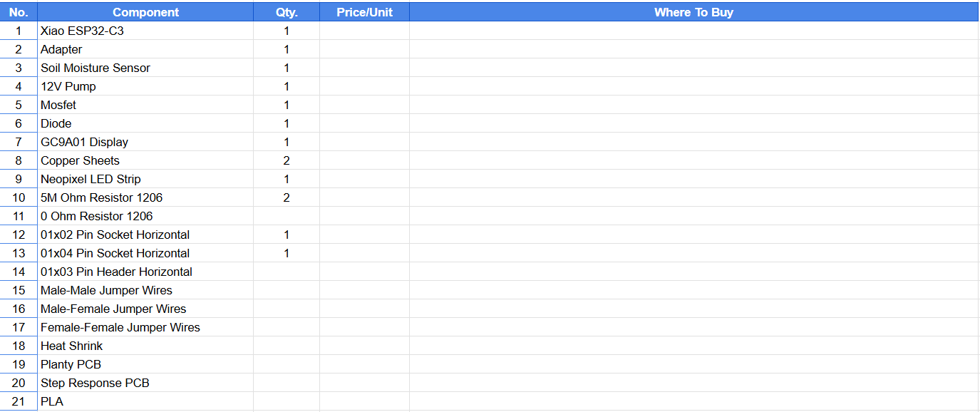Click the Soil Moisture Sensor cell
This screenshot has height=412, width=980.
click(145, 68)
